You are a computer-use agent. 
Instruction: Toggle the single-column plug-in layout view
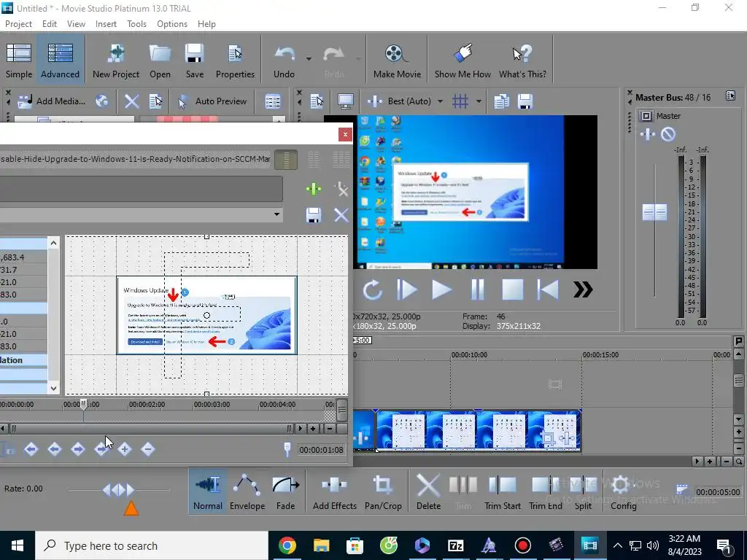286,160
